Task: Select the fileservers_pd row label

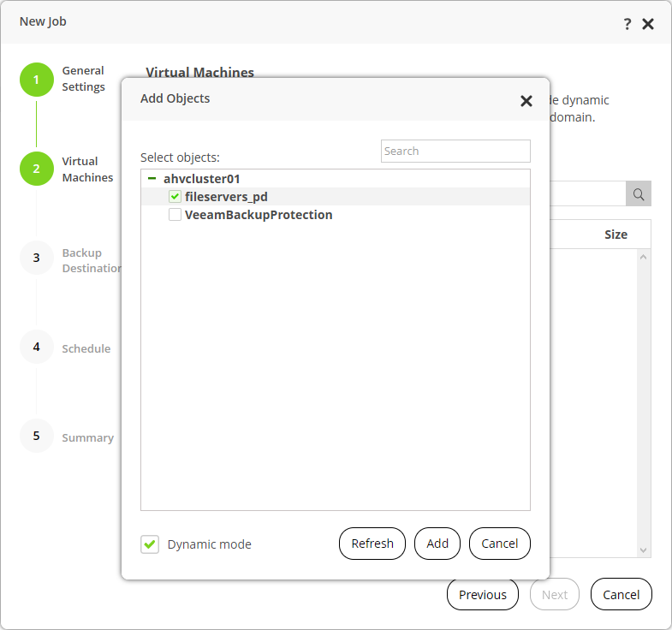Action: click(226, 197)
